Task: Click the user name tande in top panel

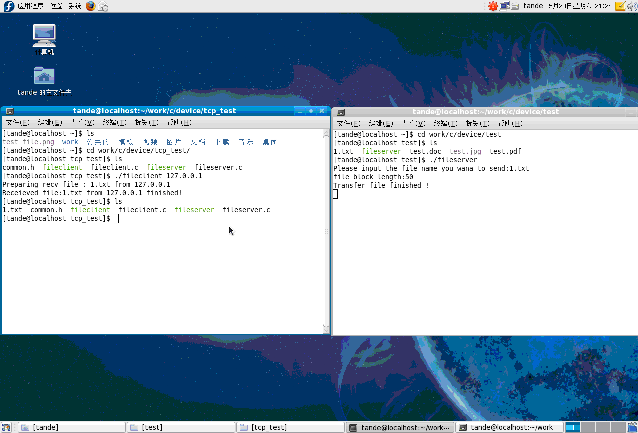Action: pyautogui.click(x=533, y=6)
